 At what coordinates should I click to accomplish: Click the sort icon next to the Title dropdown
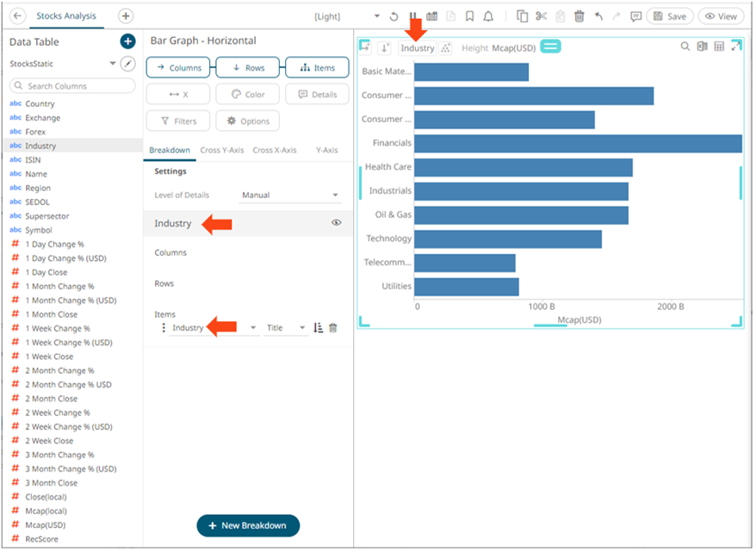pyautogui.click(x=319, y=328)
